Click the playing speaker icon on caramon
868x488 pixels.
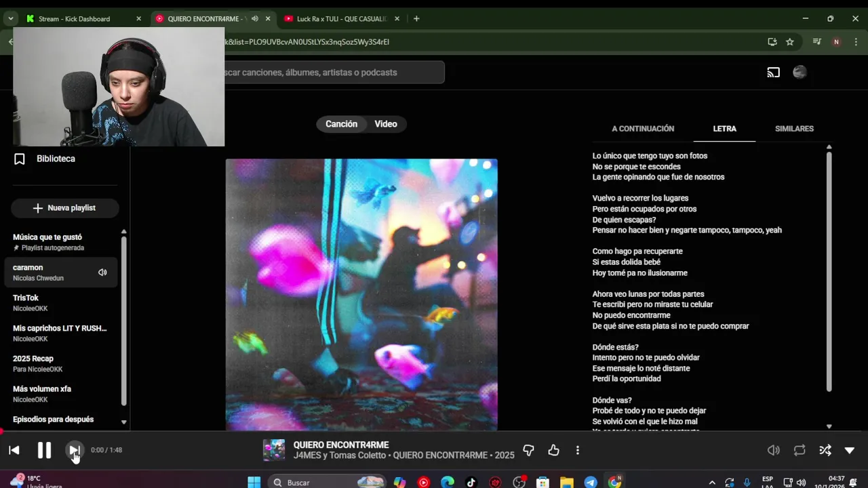pyautogui.click(x=102, y=272)
